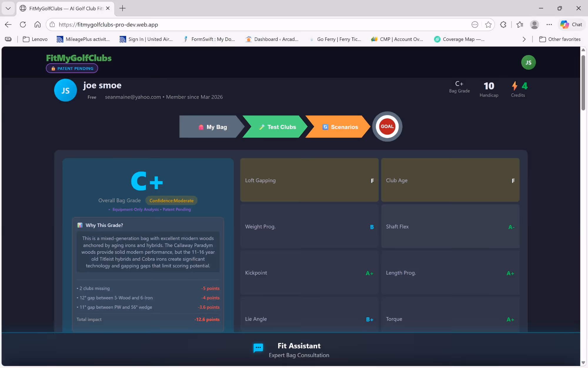The image size is (588, 368).
Task: Refresh the page with reload icon
Action: [x=23, y=25]
